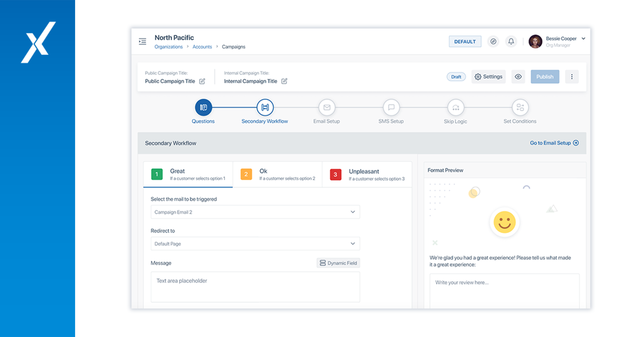Image resolution: width=644 pixels, height=337 pixels.
Task: Click the SMS Setup step icon
Action: (x=391, y=108)
